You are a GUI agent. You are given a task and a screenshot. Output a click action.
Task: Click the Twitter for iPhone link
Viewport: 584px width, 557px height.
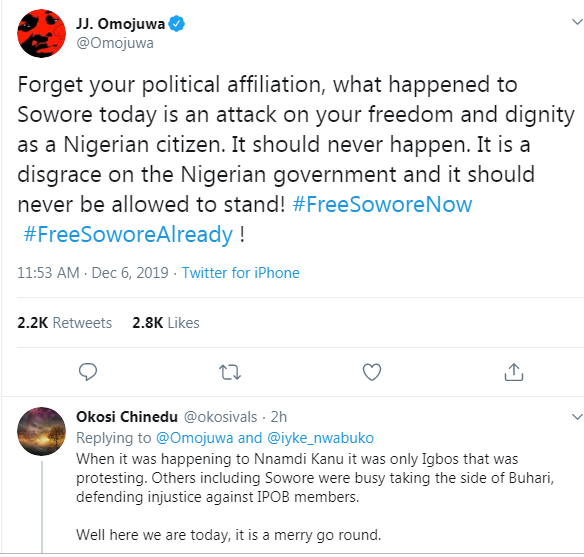point(241,273)
